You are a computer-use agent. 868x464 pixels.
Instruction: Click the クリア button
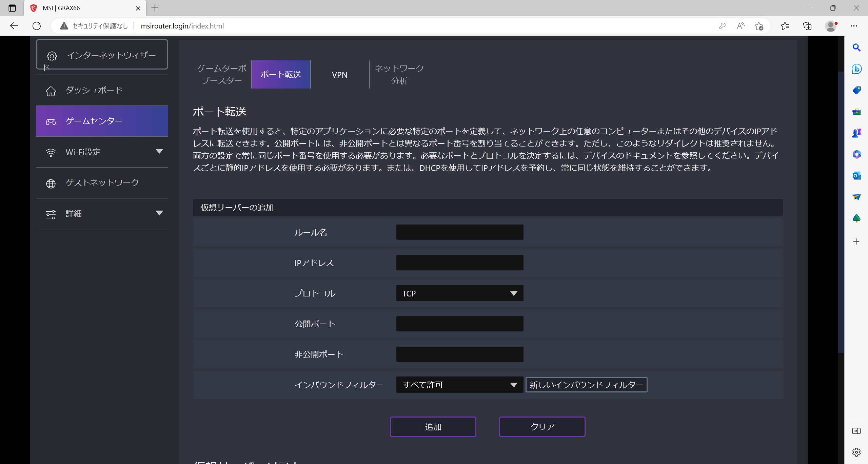[x=542, y=427]
